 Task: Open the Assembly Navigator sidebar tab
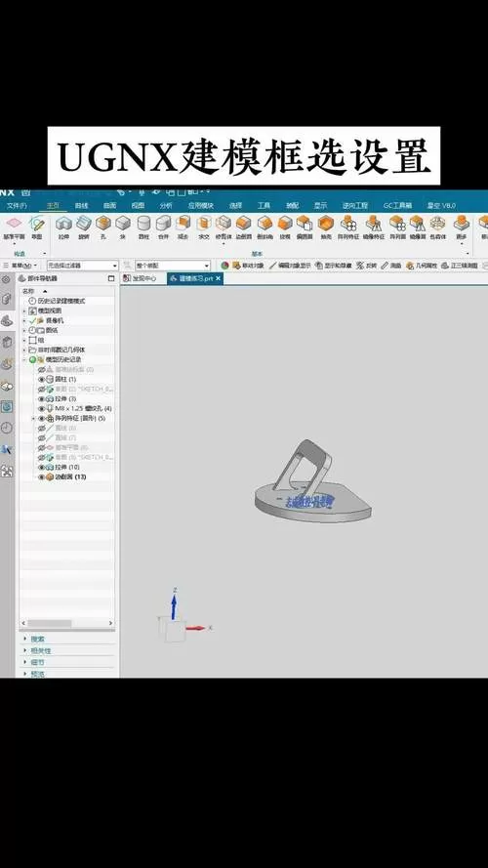pos(7,300)
